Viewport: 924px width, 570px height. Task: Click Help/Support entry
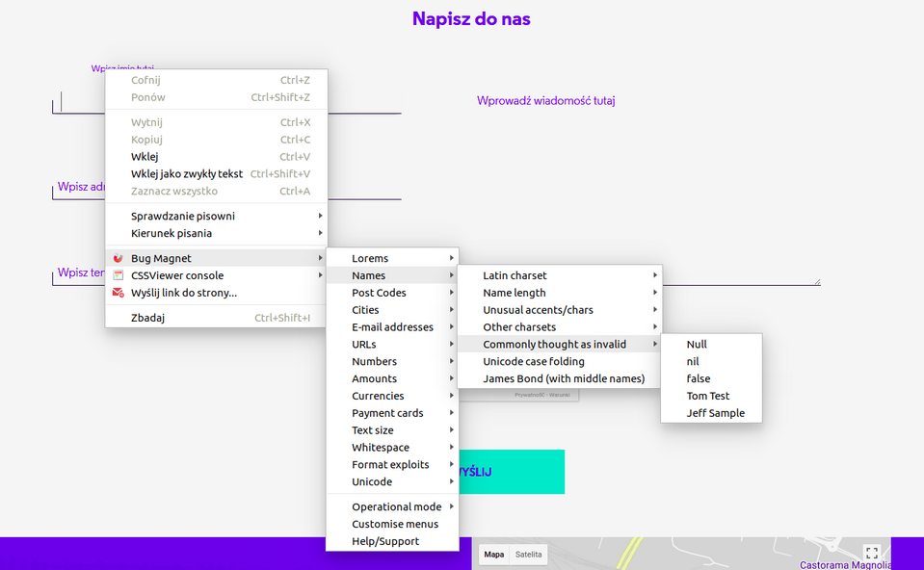(x=392, y=541)
